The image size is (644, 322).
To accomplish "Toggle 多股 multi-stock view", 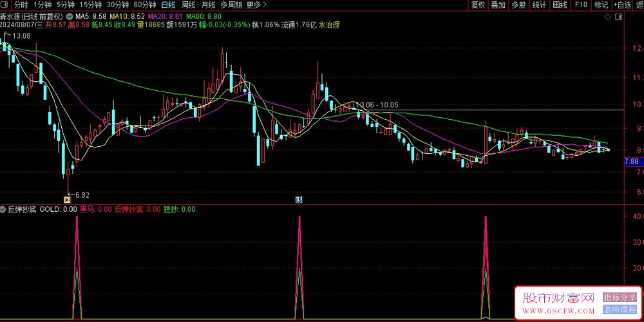I will pyautogui.click(x=519, y=5).
